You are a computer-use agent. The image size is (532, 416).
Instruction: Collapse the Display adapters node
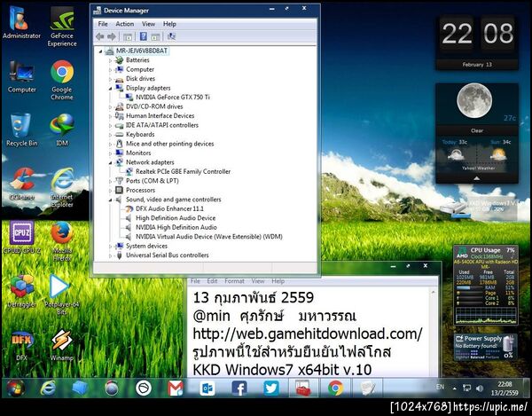pyautogui.click(x=110, y=88)
